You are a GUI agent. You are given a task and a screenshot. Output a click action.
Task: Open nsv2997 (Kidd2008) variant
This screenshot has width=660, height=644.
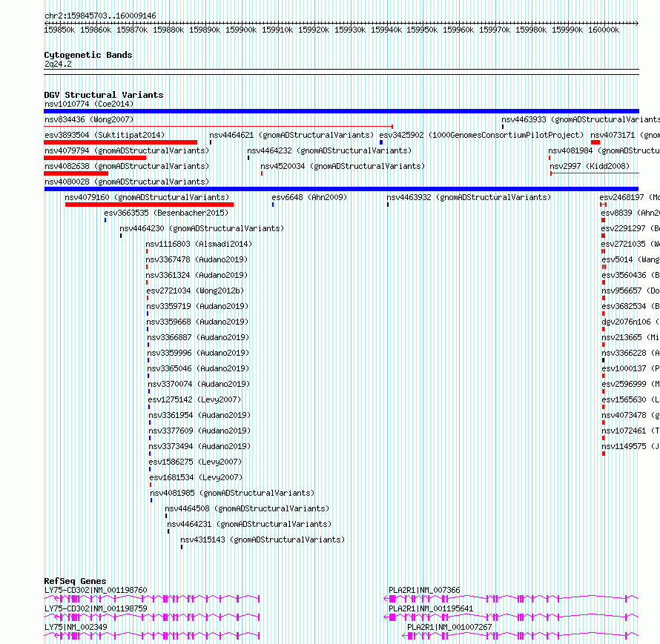590,166
